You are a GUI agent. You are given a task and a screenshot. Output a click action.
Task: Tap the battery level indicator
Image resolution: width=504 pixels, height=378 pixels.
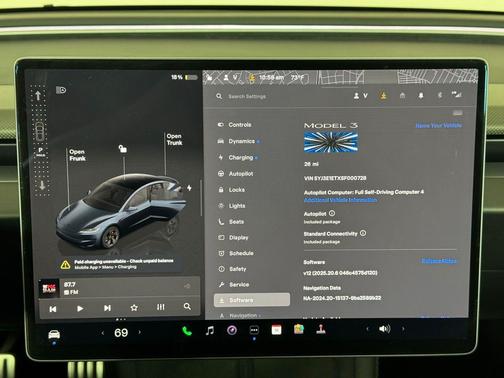[x=184, y=77]
